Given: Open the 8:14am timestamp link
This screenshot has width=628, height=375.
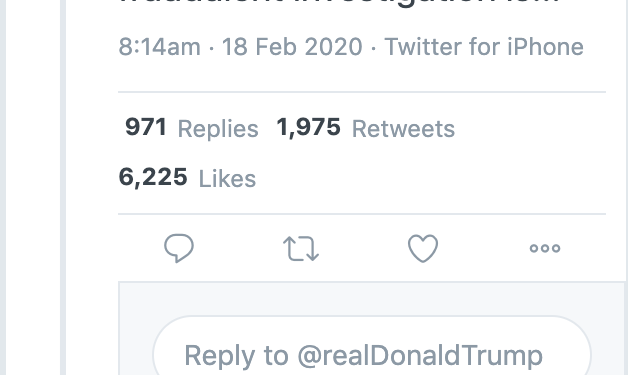Looking at the screenshot, I should coord(159,47).
